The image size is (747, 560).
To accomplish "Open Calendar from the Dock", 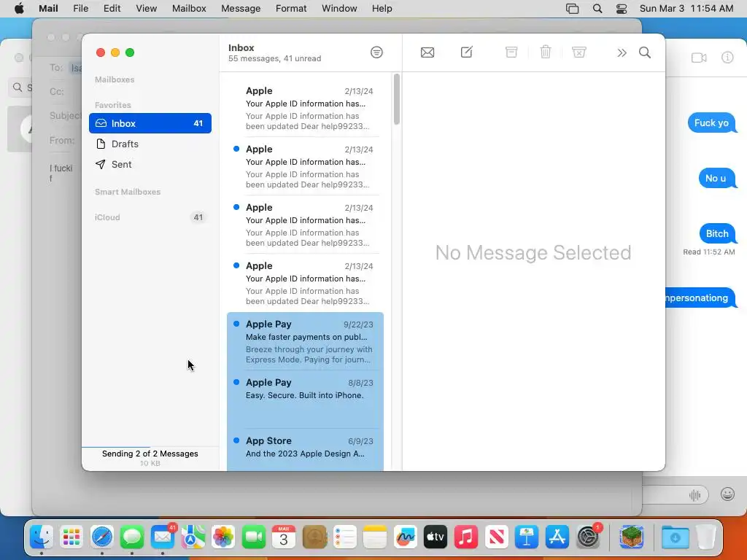I will 284,537.
